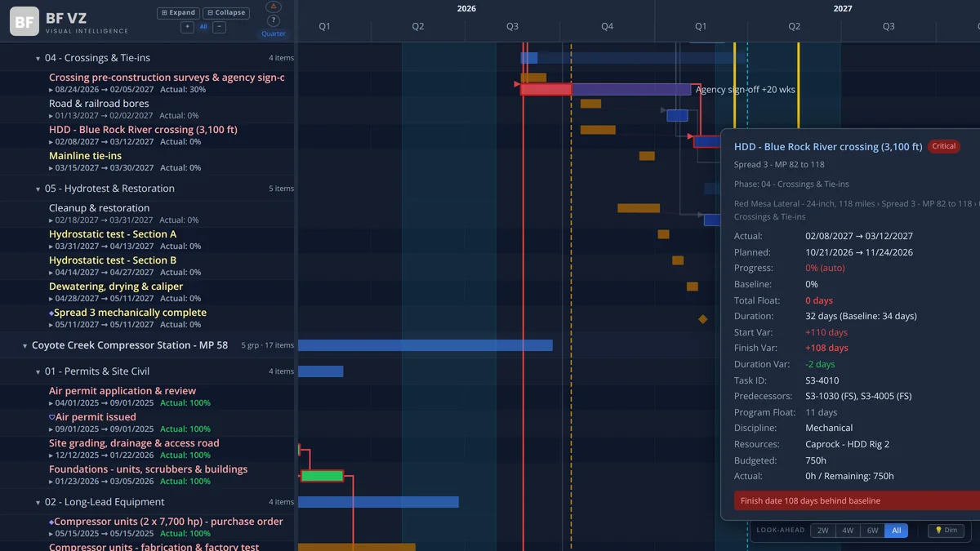Screen dimensions: 980x551
Task: Collapse the Coyote Creek Compressor Station group
Action: point(24,346)
